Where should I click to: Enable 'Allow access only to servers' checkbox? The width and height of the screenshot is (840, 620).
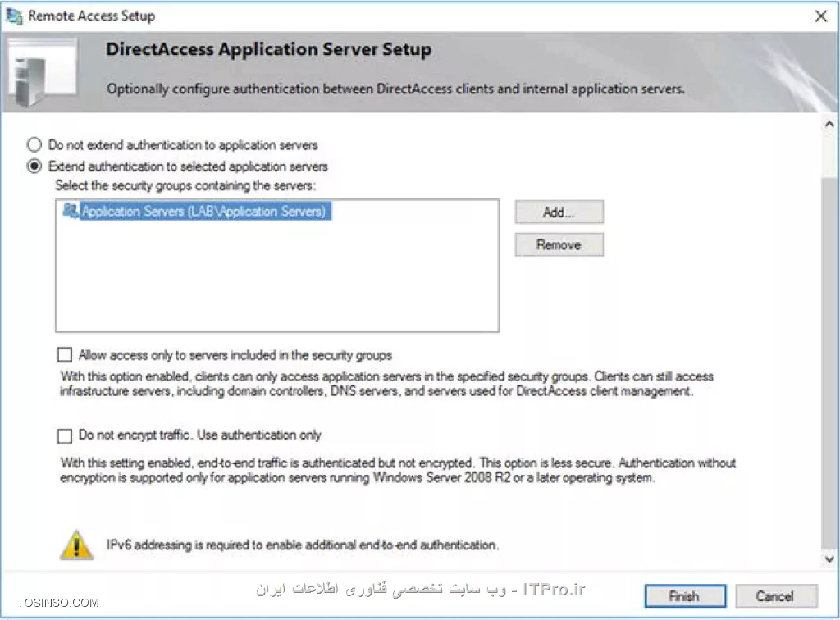click(64, 354)
